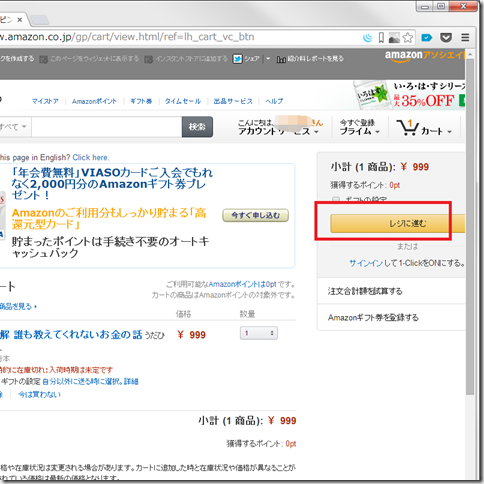Click the 今すぐ申し込む apply button
Image resolution: width=484 pixels, height=484 pixels.
[256, 215]
